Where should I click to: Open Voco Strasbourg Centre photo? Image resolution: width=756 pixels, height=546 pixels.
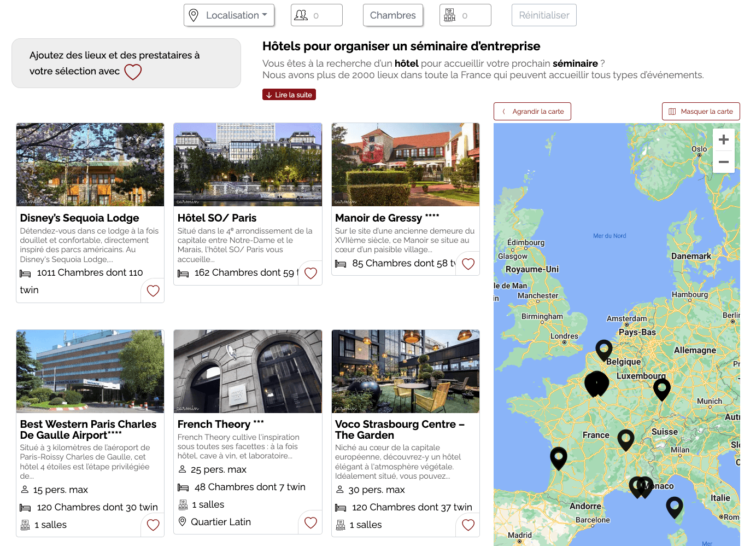pyautogui.click(x=406, y=371)
